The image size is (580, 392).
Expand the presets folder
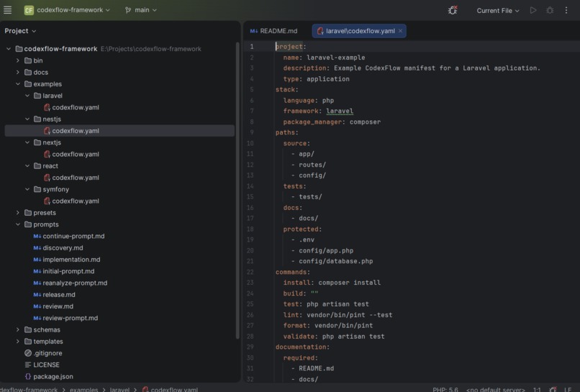click(x=18, y=213)
